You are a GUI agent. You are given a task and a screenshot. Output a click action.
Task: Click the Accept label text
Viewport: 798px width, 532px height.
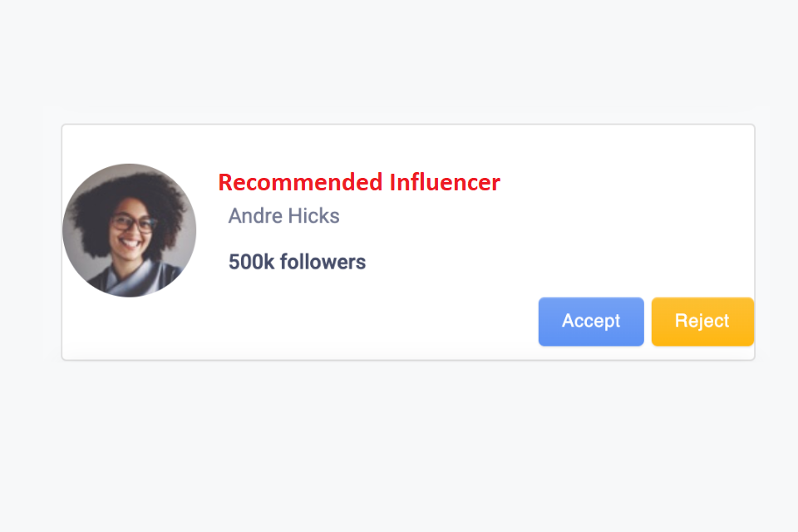point(591,321)
